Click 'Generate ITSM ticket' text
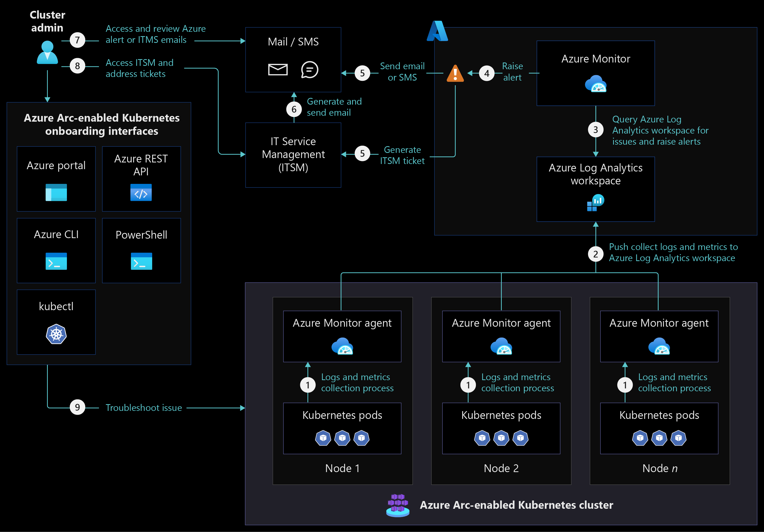 pyautogui.click(x=402, y=155)
